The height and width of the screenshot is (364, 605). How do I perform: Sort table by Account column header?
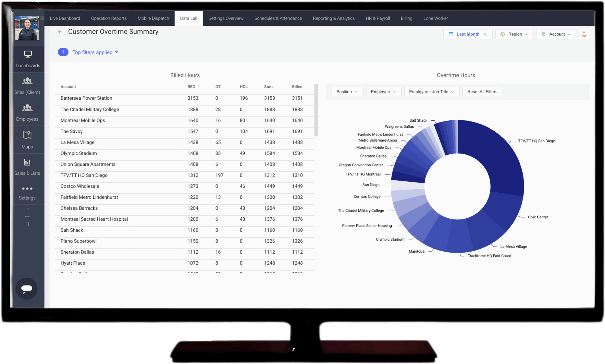(68, 87)
